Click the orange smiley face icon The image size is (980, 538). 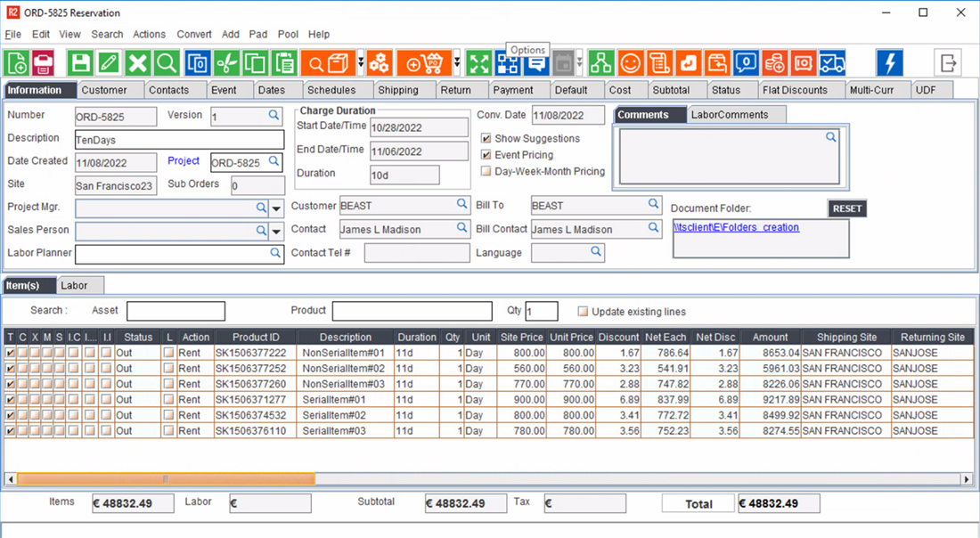point(630,63)
